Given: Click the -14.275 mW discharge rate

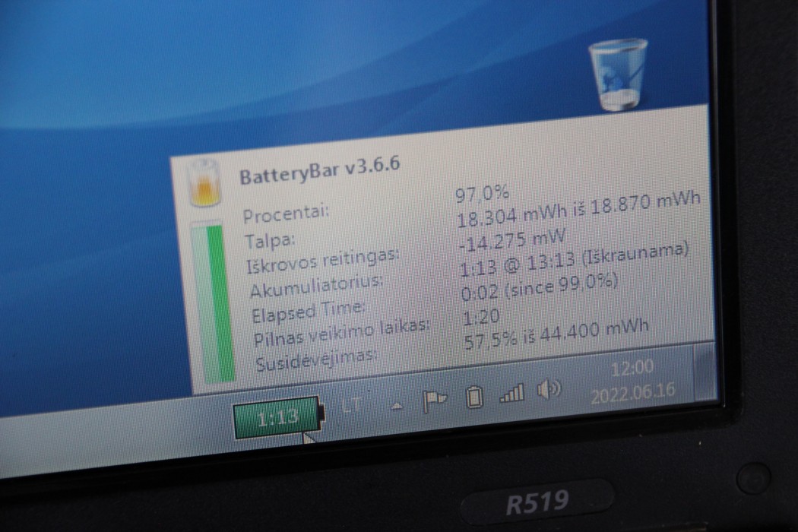Looking at the screenshot, I should 512,239.
